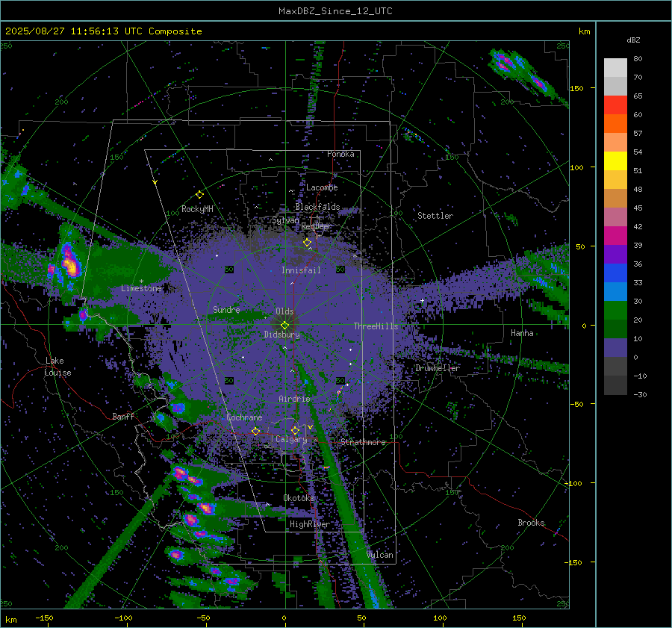Click the MaxDBZ_Since_12_UTC title

pyautogui.click(x=335, y=11)
